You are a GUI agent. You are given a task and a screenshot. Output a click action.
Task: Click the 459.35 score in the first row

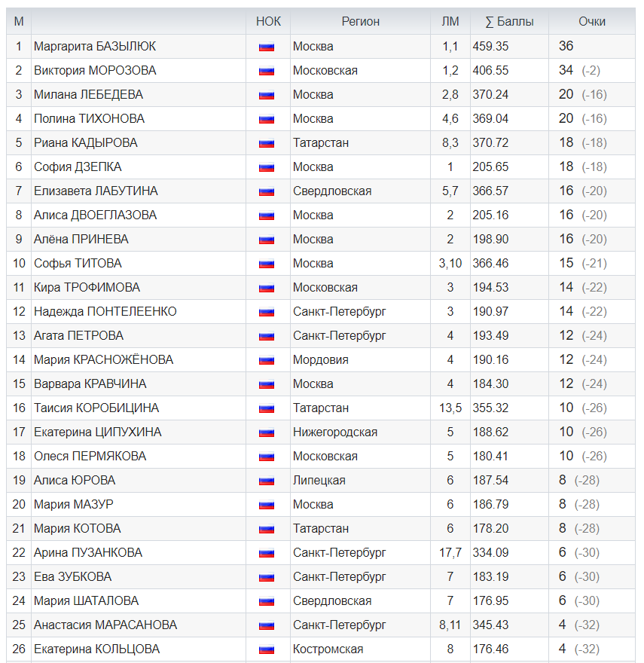click(x=490, y=46)
